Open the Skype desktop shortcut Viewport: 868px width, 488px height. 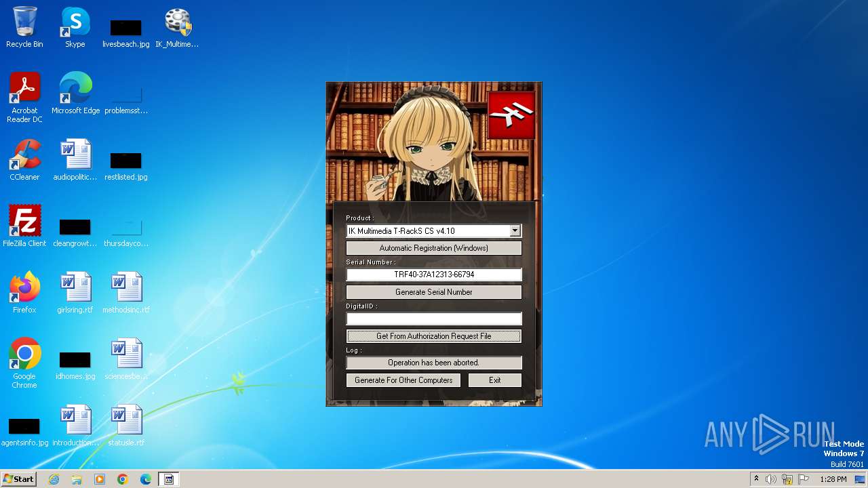(x=75, y=28)
